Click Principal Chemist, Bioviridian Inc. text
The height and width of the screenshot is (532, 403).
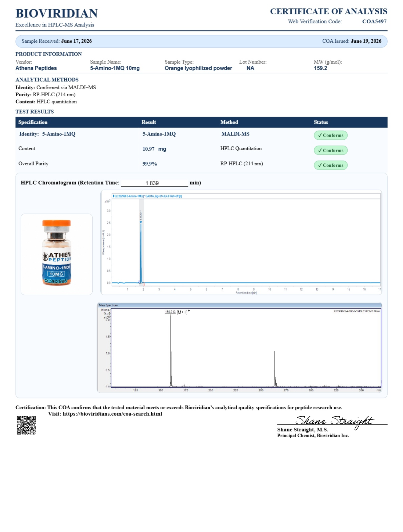pos(313,436)
